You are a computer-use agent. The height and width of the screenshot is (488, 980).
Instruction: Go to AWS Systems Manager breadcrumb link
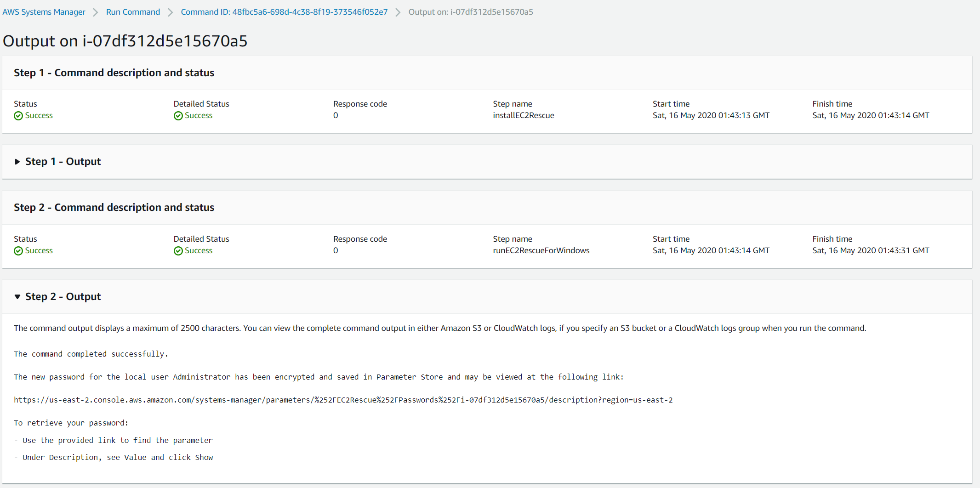point(44,12)
